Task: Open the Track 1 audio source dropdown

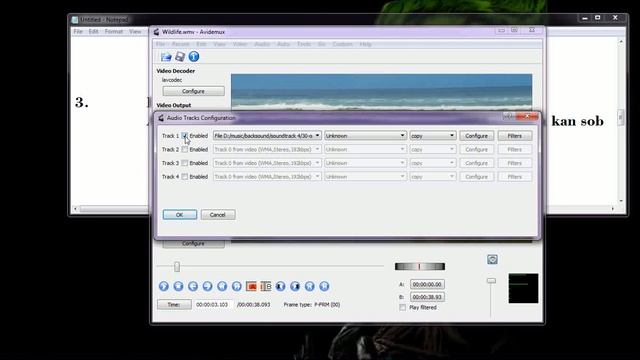Action: [267, 136]
